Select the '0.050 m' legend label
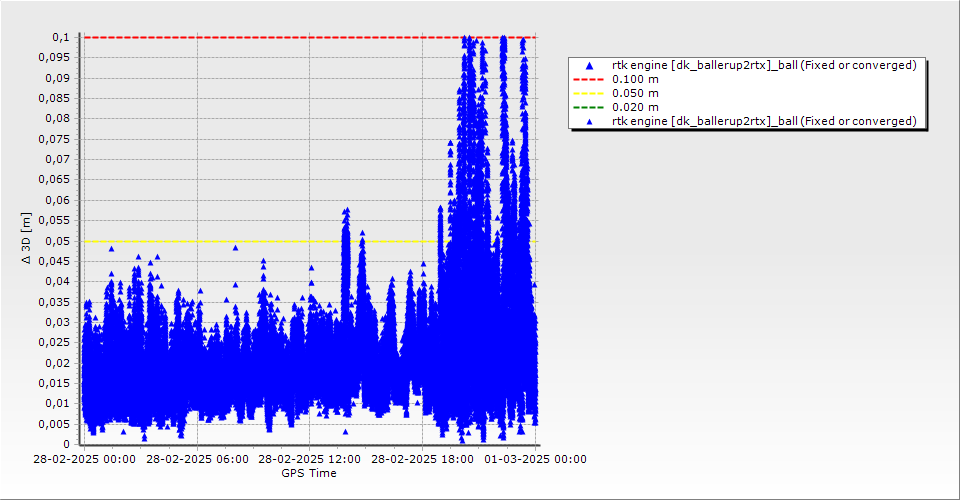 [x=636, y=93]
